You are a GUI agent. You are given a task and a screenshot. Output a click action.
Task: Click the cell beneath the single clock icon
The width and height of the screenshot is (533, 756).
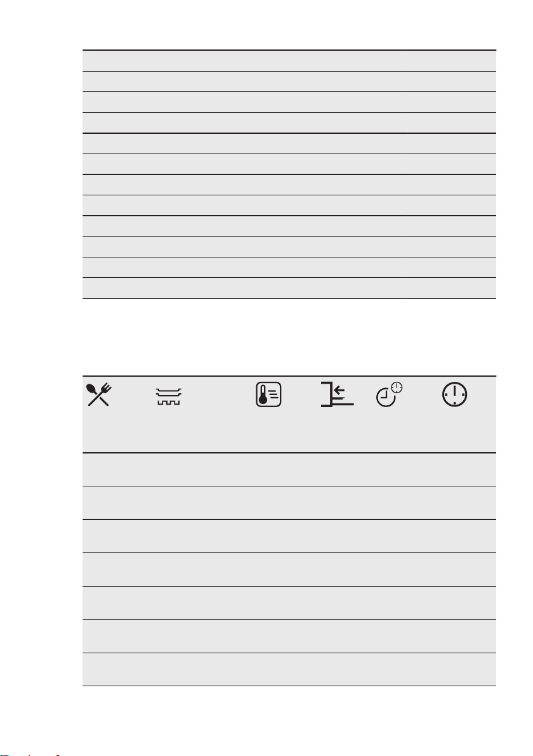click(x=454, y=469)
